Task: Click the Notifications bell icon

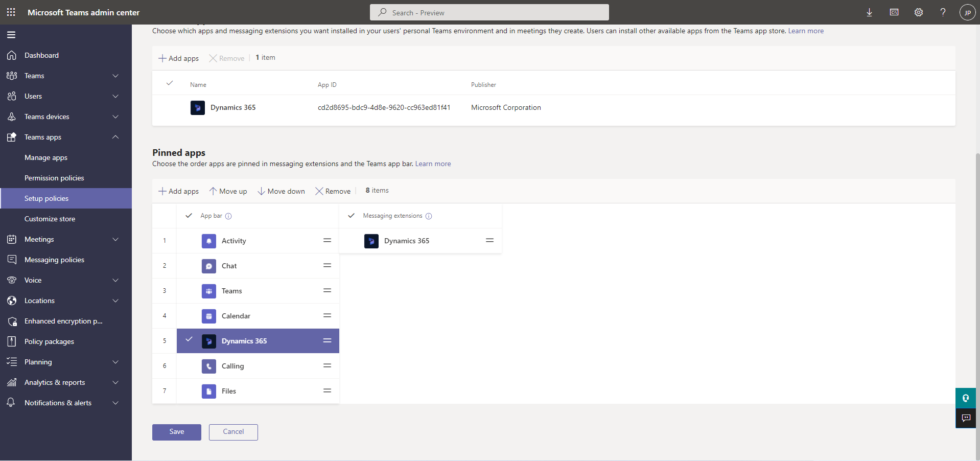Action: [12, 403]
